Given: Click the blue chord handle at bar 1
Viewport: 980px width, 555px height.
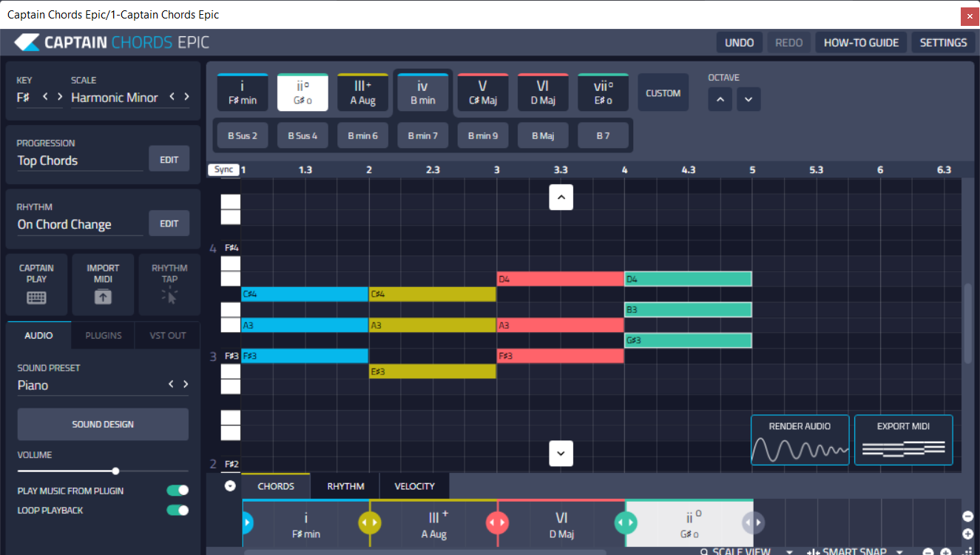Looking at the screenshot, I should (x=247, y=522).
